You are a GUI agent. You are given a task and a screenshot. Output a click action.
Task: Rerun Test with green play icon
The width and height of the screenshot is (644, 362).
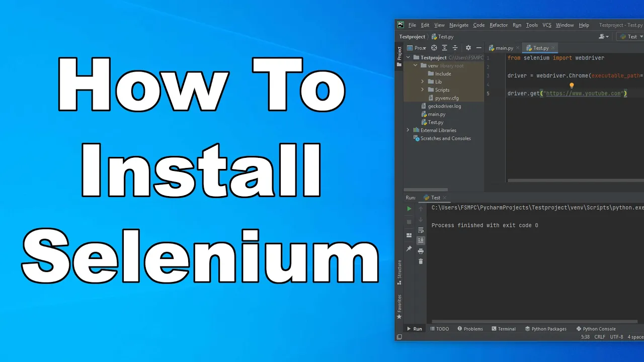pos(409,209)
